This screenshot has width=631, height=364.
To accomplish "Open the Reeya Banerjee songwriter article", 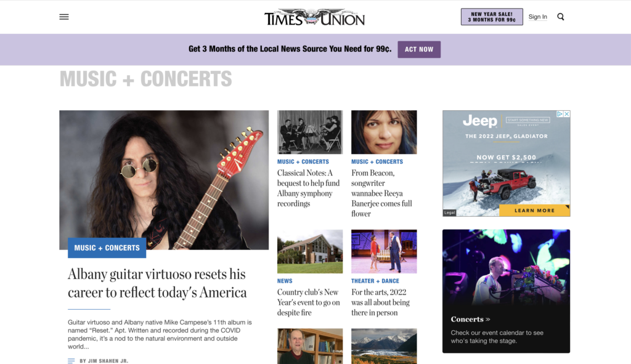I will 381,193.
